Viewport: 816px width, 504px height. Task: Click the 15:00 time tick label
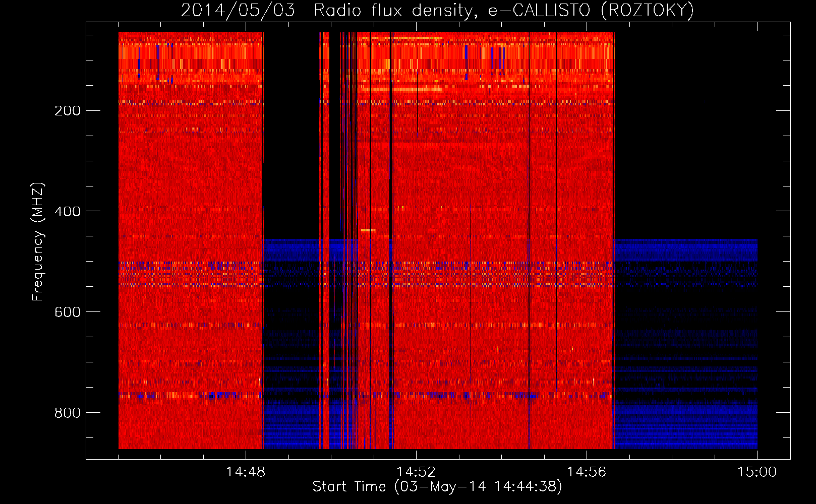click(757, 472)
